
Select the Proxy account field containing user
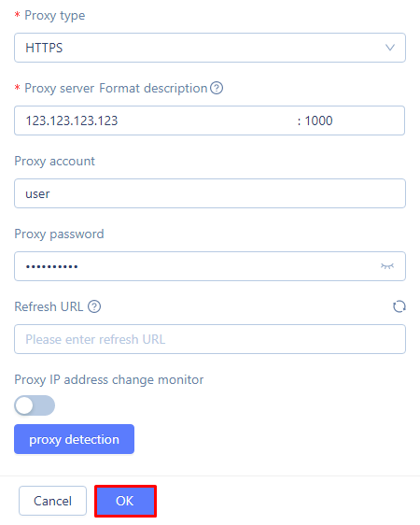pos(210,193)
